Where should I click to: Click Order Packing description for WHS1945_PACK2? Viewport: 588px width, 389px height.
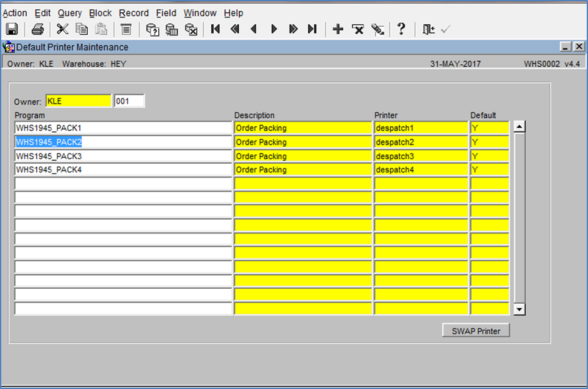click(303, 142)
